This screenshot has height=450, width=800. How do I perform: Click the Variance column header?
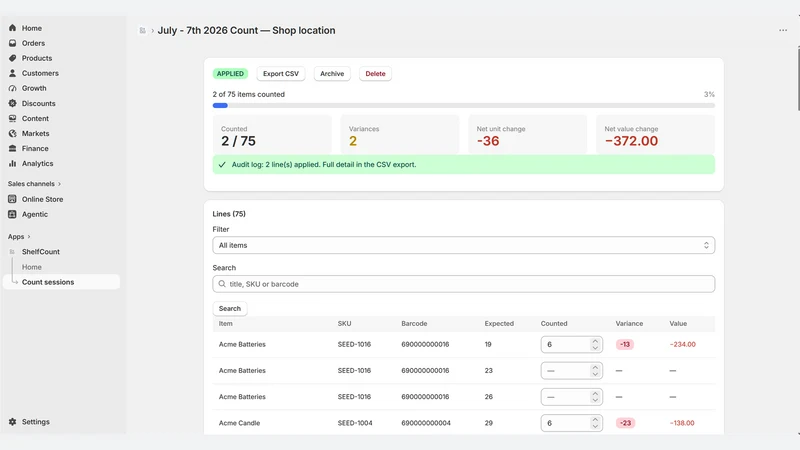coord(629,323)
